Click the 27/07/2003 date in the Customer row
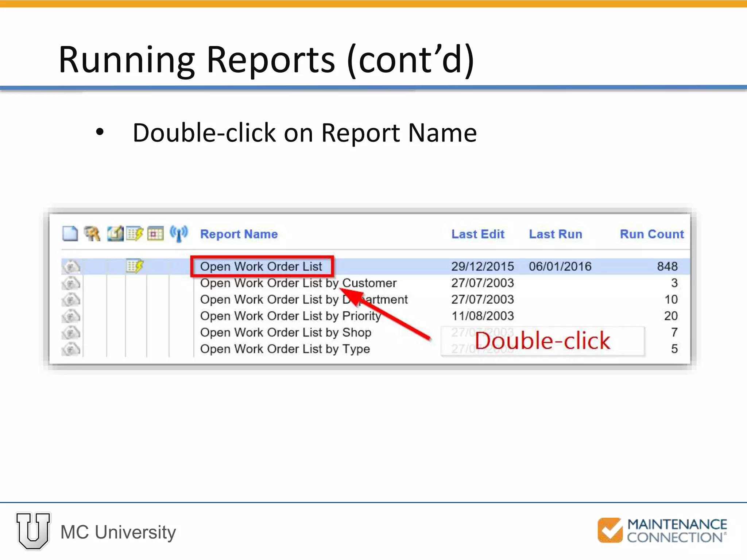This screenshot has width=747, height=560. click(483, 283)
